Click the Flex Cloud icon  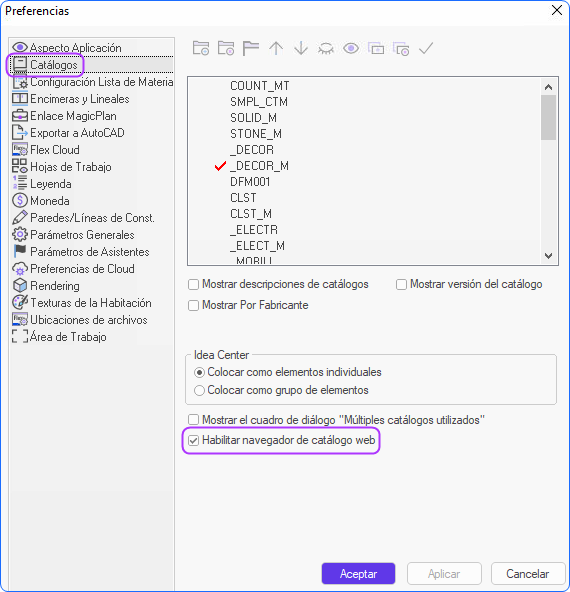click(20, 150)
